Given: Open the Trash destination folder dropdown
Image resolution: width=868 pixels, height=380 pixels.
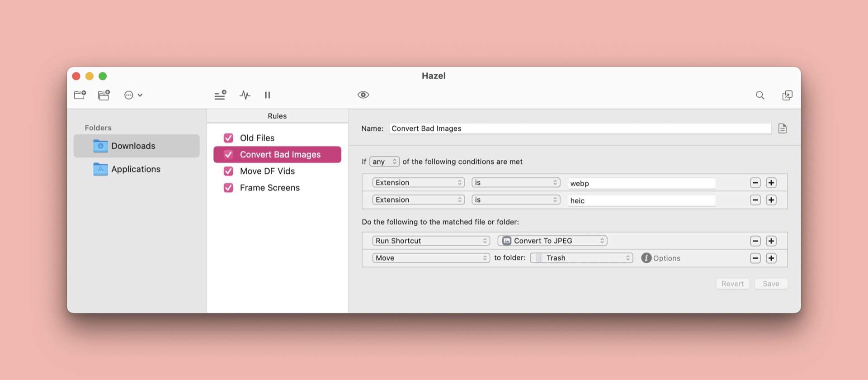Looking at the screenshot, I should 581,258.
